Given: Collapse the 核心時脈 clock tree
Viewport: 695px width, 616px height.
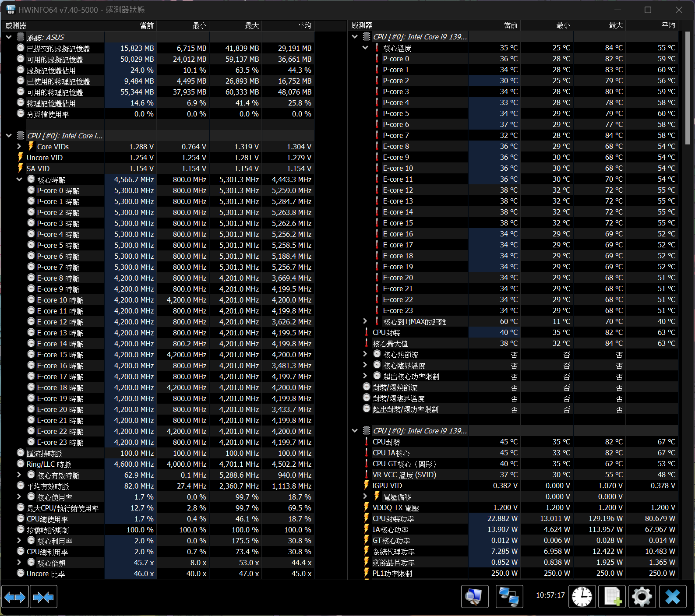Looking at the screenshot, I should [x=19, y=180].
